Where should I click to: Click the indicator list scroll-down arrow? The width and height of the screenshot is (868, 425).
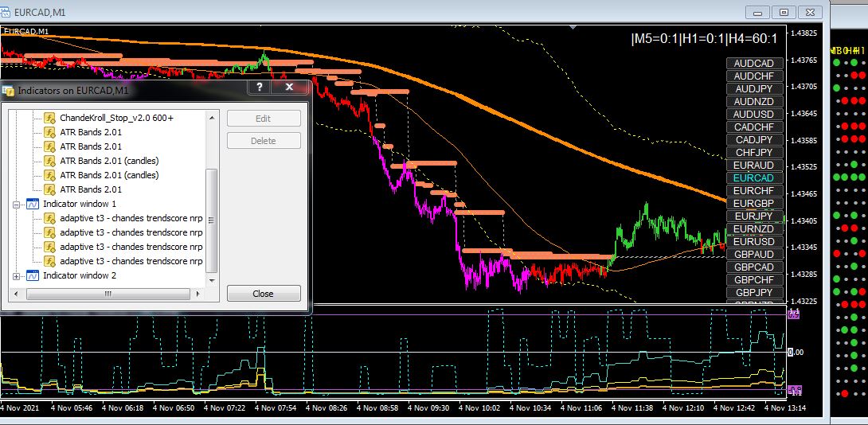[x=211, y=281]
